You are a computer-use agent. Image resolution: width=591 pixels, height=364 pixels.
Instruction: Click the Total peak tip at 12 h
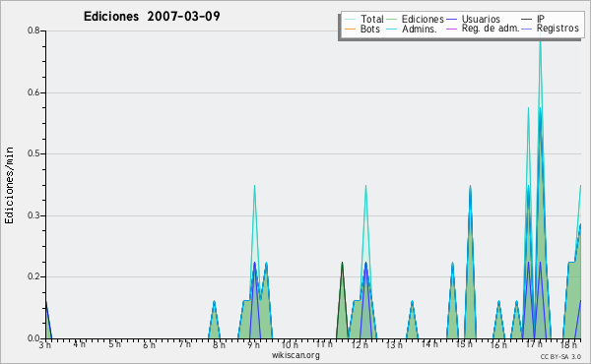click(365, 187)
